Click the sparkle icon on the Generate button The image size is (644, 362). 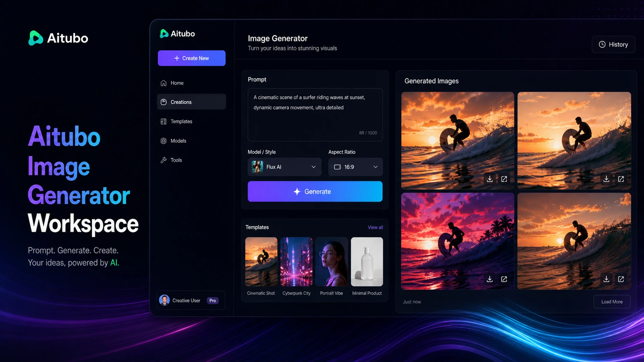click(297, 192)
